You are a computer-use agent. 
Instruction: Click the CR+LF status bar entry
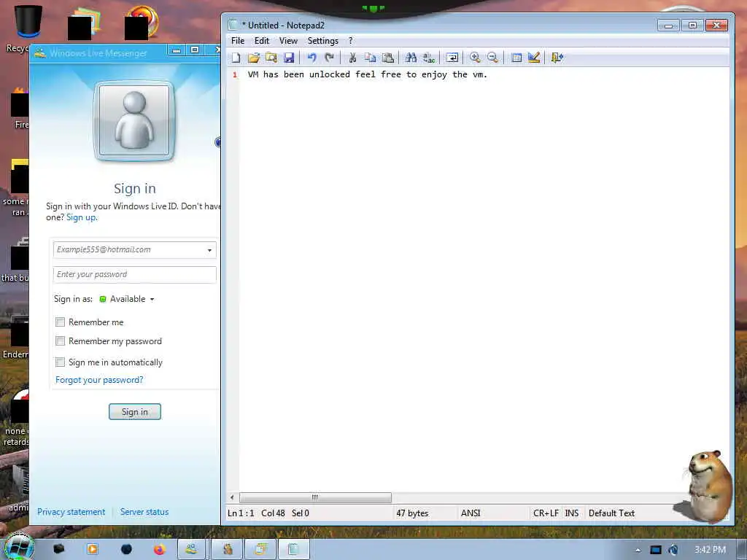click(x=546, y=513)
